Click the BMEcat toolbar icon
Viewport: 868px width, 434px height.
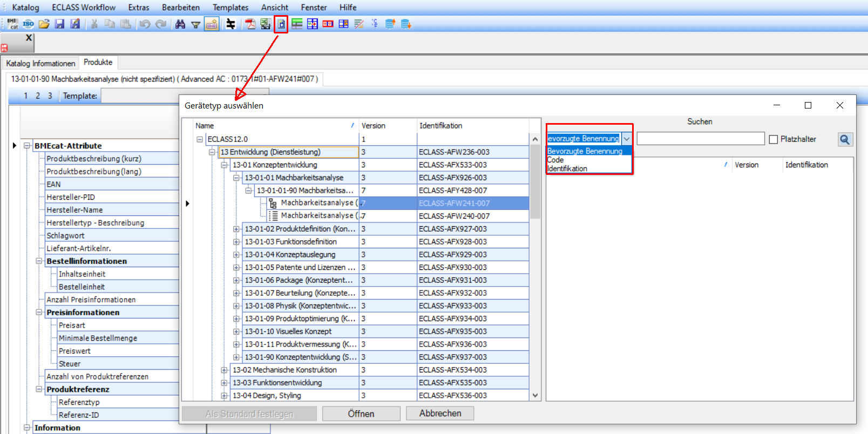(13, 24)
